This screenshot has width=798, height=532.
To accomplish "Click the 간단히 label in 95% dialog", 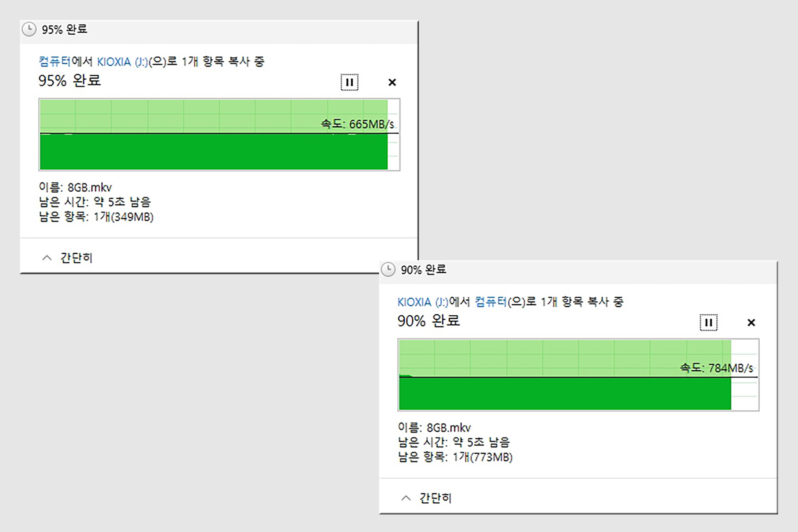I will pos(76,258).
